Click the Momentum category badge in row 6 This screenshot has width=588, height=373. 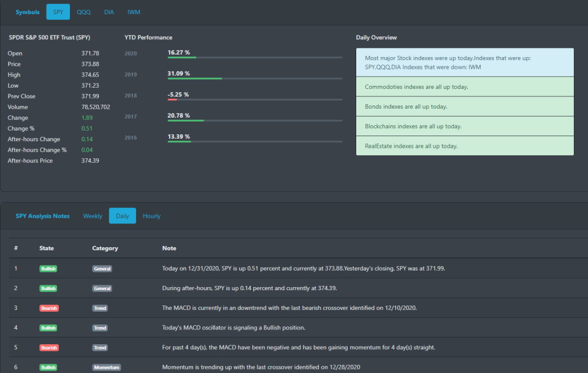click(107, 367)
